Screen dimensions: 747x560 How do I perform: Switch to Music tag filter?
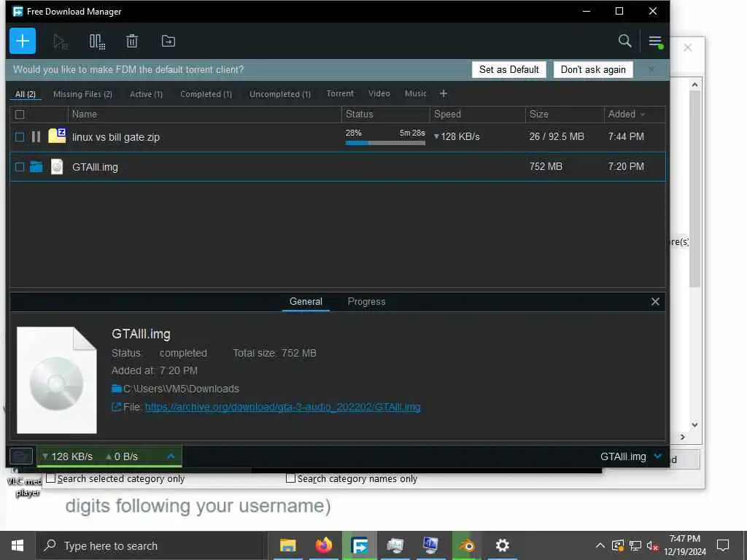(415, 93)
